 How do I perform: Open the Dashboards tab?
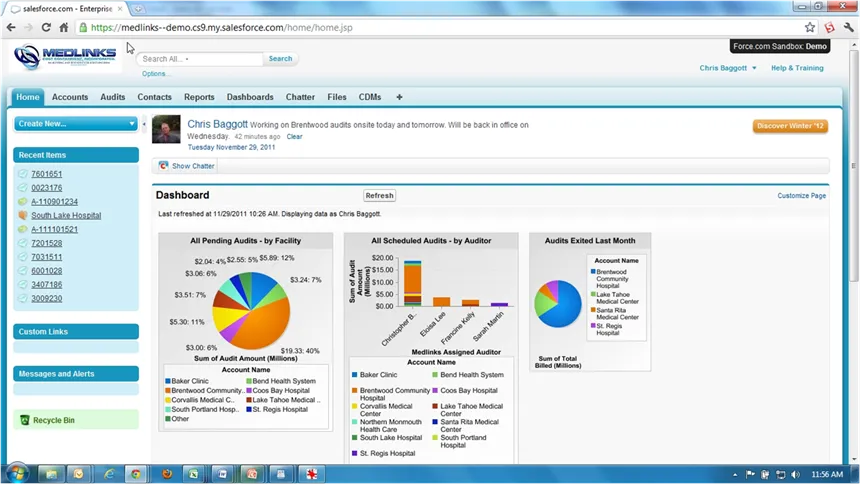250,97
